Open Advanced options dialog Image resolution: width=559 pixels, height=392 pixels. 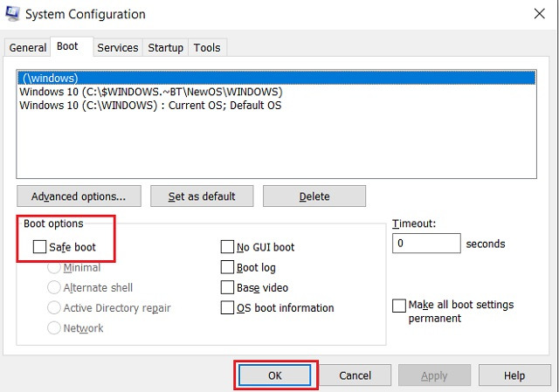(79, 196)
